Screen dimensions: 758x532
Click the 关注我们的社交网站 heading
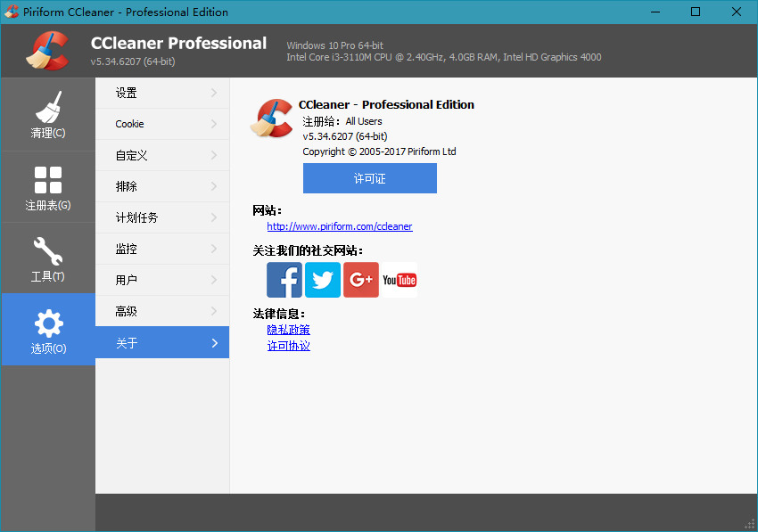click(x=308, y=250)
